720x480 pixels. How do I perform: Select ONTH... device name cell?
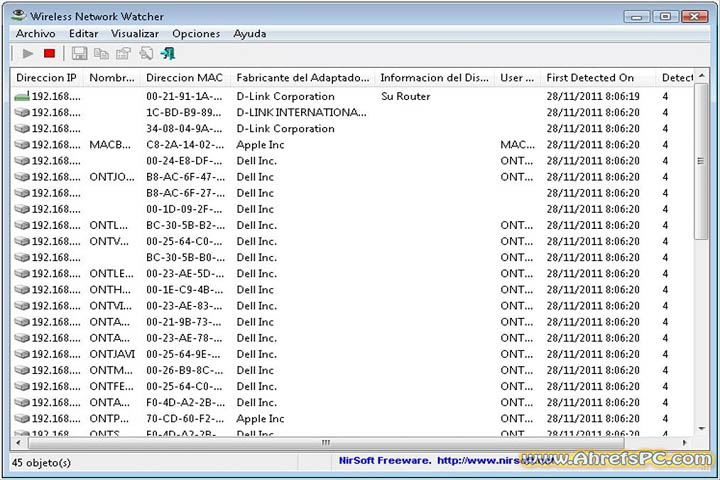(110, 289)
